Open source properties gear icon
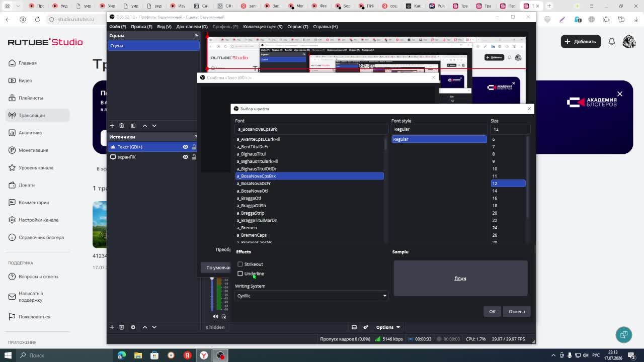Image resolution: width=644 pixels, height=362 pixels. 133,327
